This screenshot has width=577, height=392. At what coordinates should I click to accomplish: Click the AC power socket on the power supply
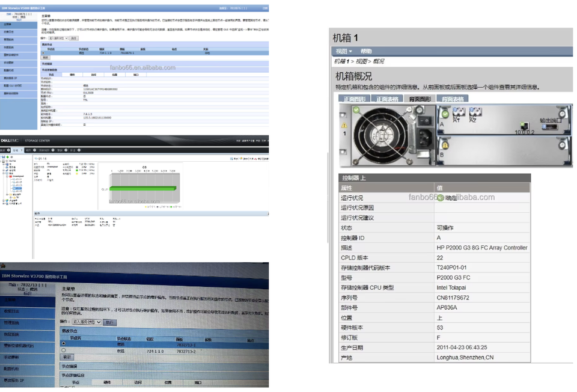click(x=425, y=138)
